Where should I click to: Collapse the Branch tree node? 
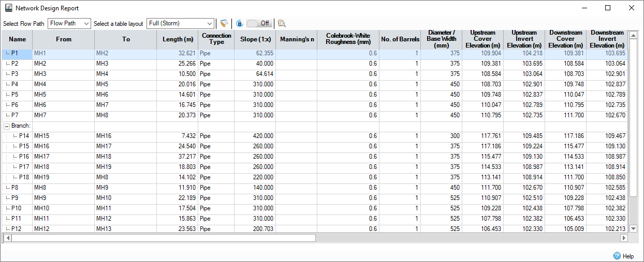7,126
